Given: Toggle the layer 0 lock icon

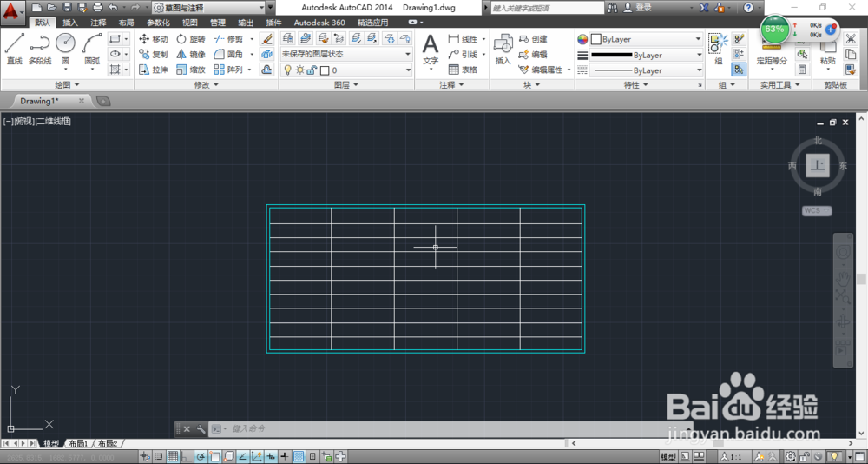Looking at the screenshot, I should (x=311, y=70).
